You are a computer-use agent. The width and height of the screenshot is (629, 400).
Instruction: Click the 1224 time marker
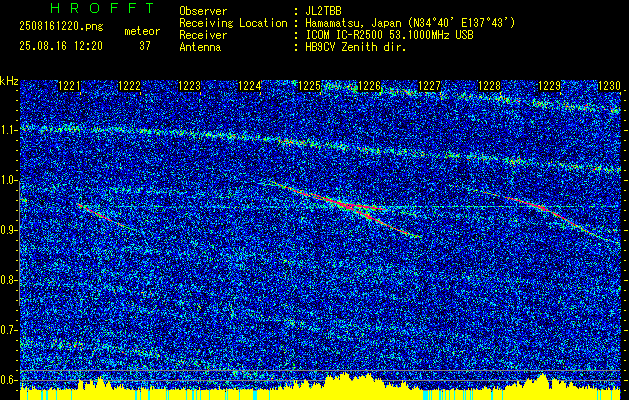click(250, 85)
